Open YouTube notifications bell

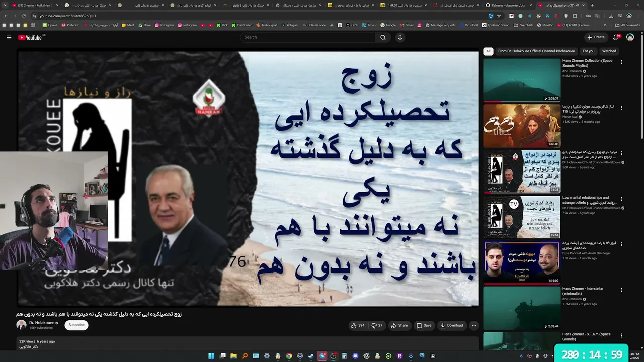pyautogui.click(x=616, y=37)
